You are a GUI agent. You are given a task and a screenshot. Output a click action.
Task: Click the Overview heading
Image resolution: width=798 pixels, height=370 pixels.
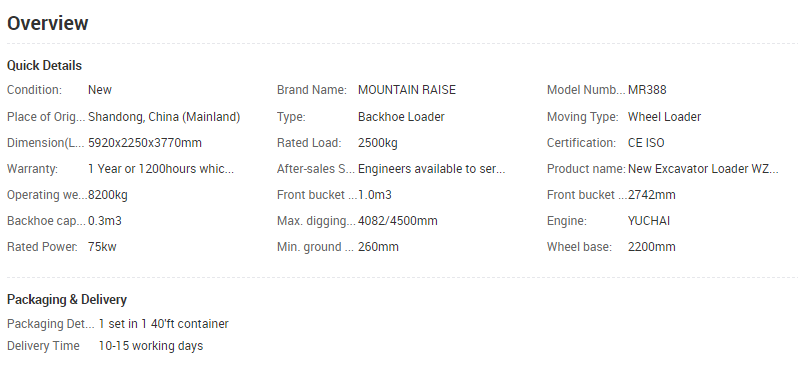click(47, 23)
